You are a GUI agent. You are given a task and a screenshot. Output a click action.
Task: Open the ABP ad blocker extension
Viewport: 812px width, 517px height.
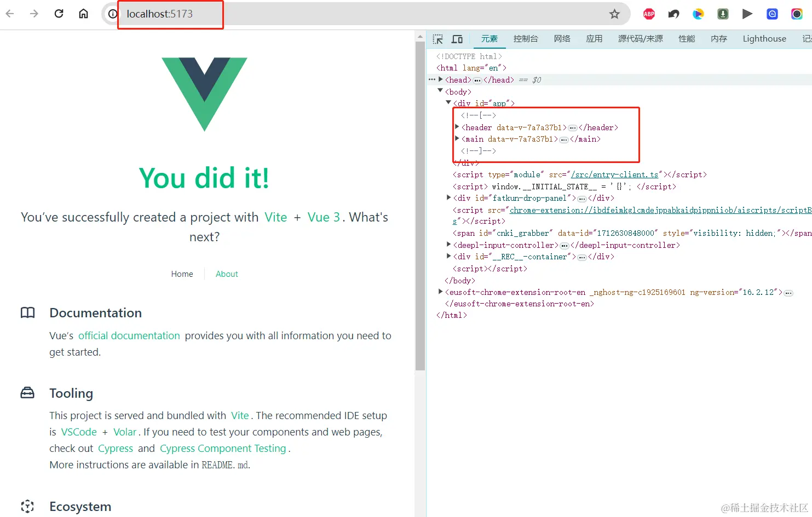pos(649,14)
